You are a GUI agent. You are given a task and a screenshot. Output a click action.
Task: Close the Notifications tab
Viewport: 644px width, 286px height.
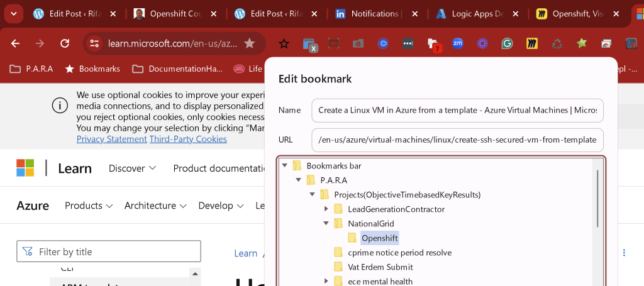415,14
